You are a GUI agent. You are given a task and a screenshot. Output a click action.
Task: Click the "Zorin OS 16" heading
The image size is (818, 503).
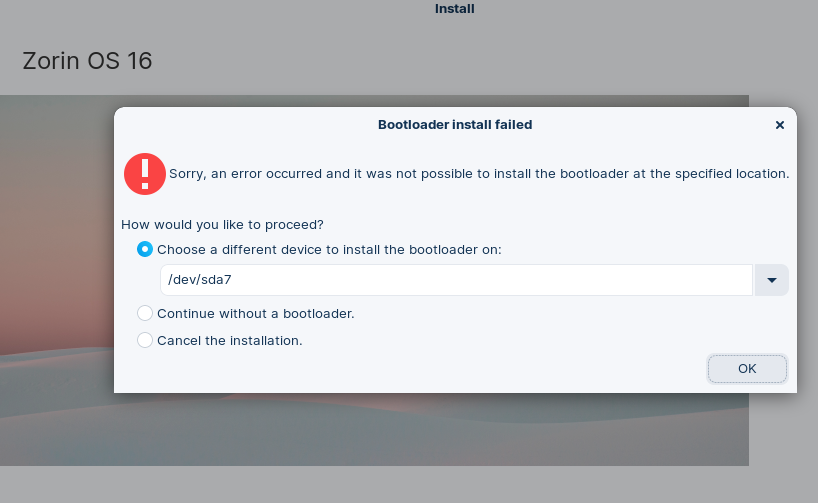point(87,61)
